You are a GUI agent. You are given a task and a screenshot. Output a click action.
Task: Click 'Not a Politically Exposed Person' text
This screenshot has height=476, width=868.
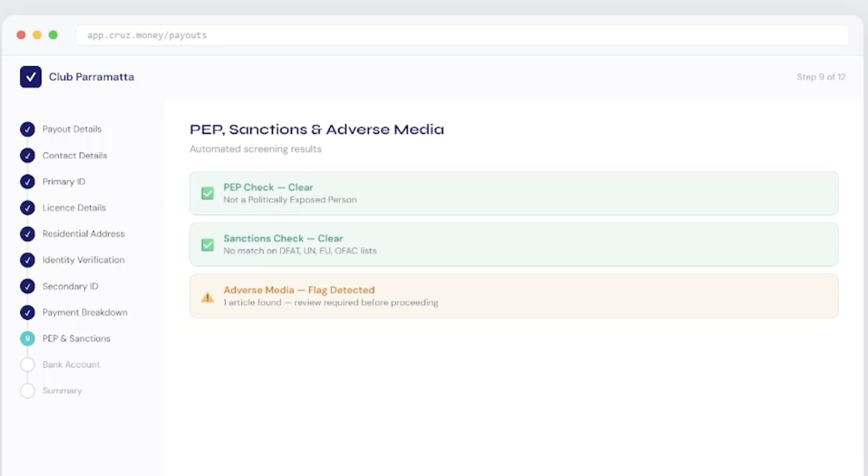(x=290, y=200)
